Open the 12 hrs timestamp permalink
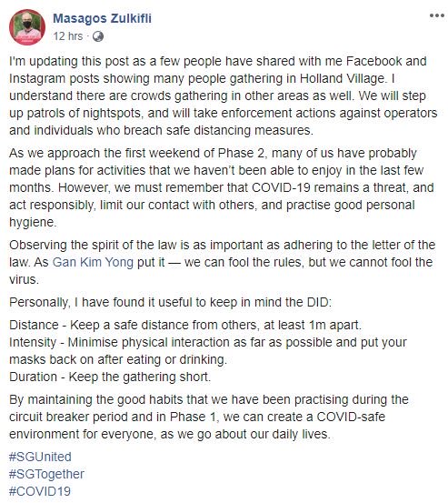The height and width of the screenshot is (503, 448). tap(68, 36)
